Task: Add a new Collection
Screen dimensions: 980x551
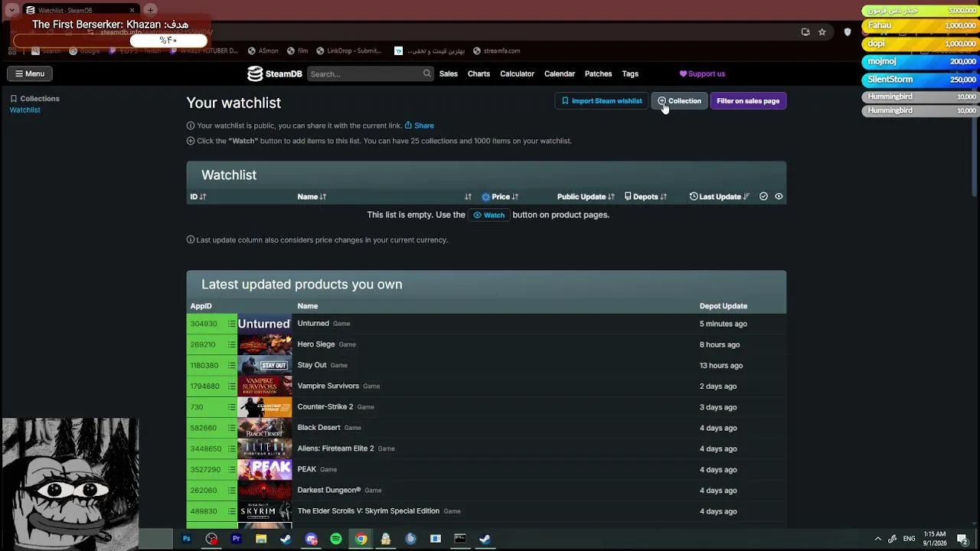Action: tap(680, 101)
